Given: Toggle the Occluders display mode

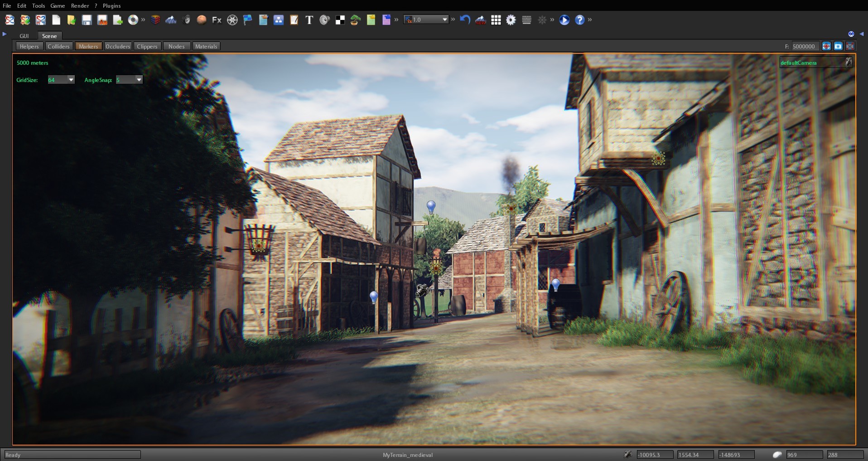Looking at the screenshot, I should [x=118, y=46].
